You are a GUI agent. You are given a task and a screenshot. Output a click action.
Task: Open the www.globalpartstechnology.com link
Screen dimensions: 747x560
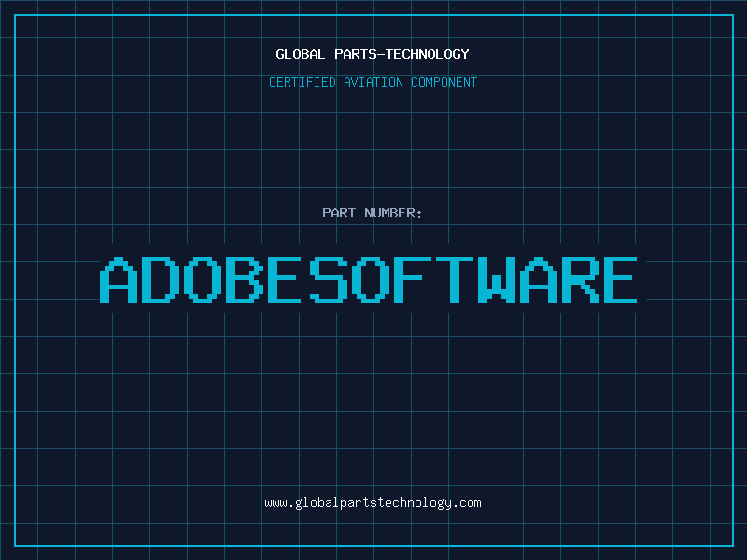tap(373, 503)
